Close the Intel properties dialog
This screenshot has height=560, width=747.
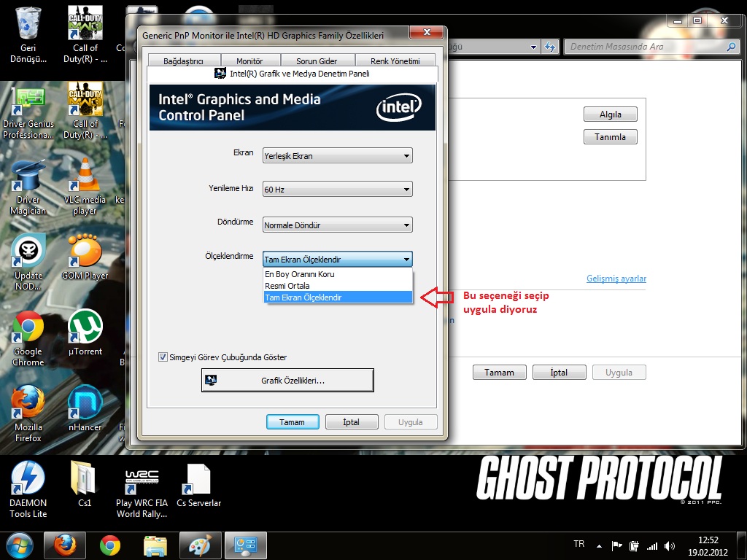coord(426,32)
